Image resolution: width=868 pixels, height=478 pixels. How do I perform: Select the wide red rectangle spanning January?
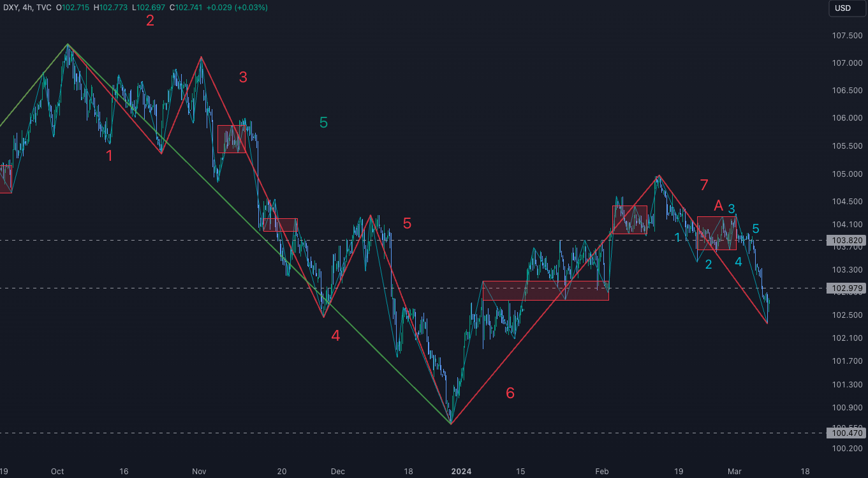click(x=545, y=290)
